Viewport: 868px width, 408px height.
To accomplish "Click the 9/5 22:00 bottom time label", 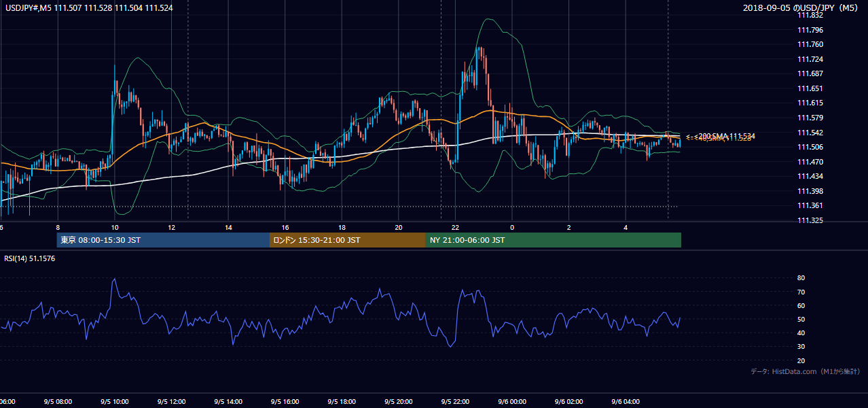I will click(x=454, y=402).
